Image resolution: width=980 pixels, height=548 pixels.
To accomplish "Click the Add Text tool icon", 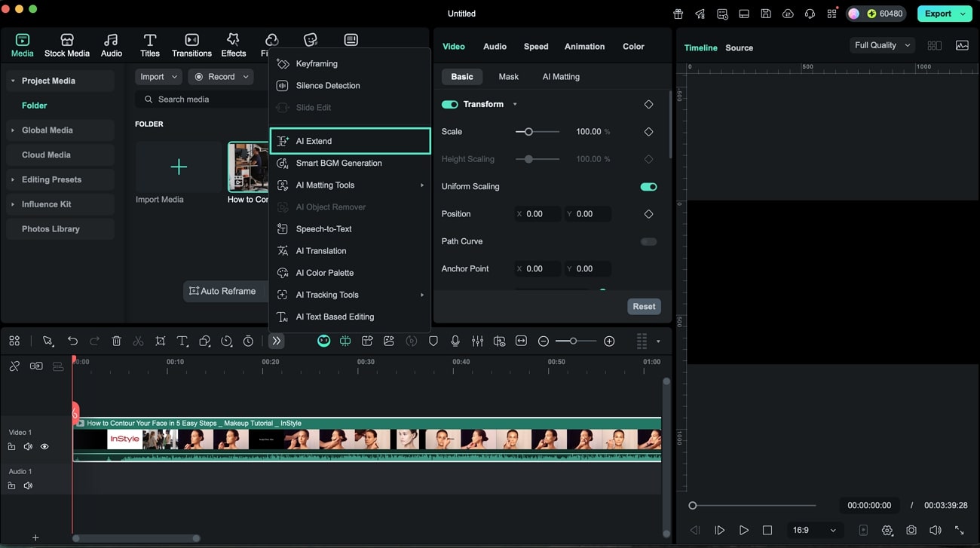I will pyautogui.click(x=182, y=341).
